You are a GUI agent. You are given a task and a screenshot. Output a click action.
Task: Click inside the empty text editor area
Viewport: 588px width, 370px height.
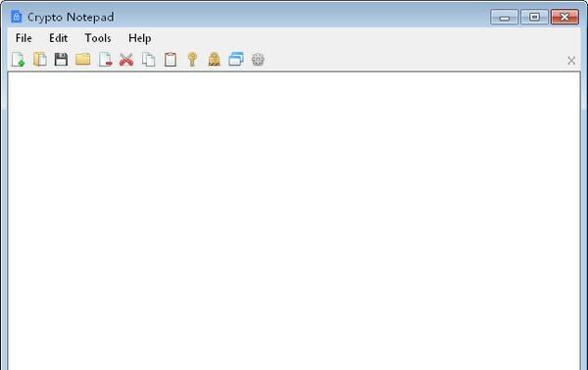[x=294, y=221]
